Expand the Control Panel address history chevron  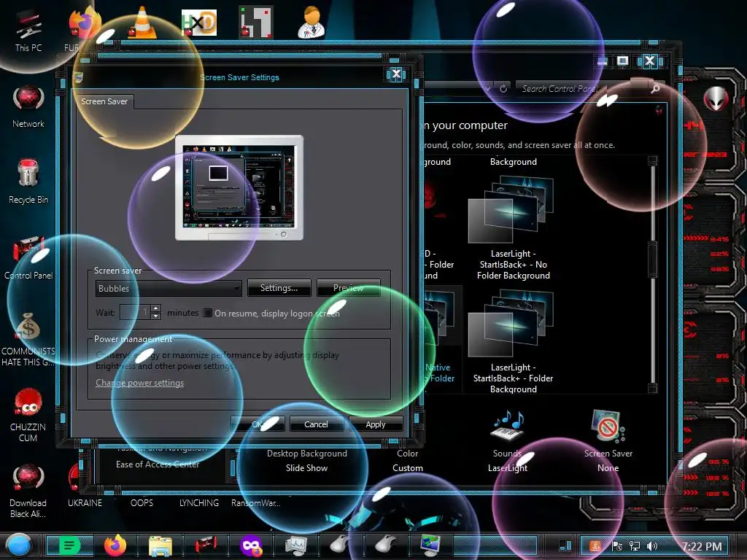click(487, 88)
